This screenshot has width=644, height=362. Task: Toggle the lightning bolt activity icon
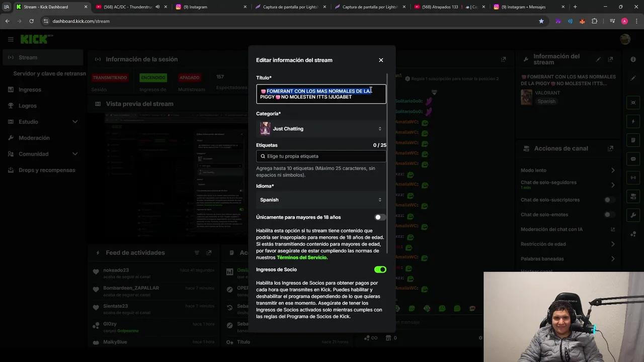pyautogui.click(x=633, y=122)
